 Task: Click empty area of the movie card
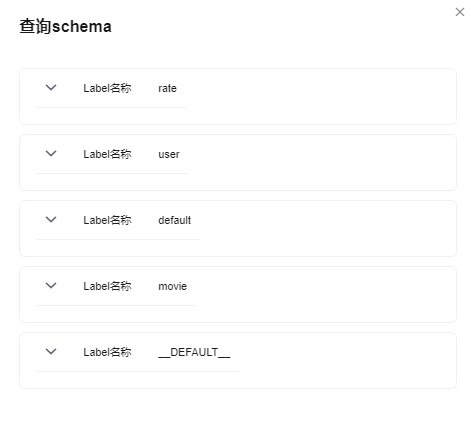[317, 295]
